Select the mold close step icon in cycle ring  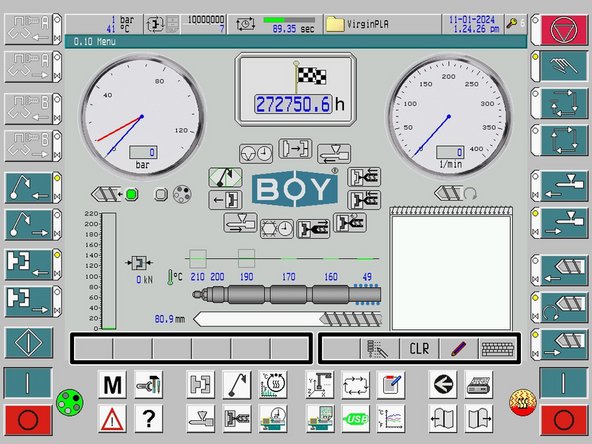click(295, 148)
